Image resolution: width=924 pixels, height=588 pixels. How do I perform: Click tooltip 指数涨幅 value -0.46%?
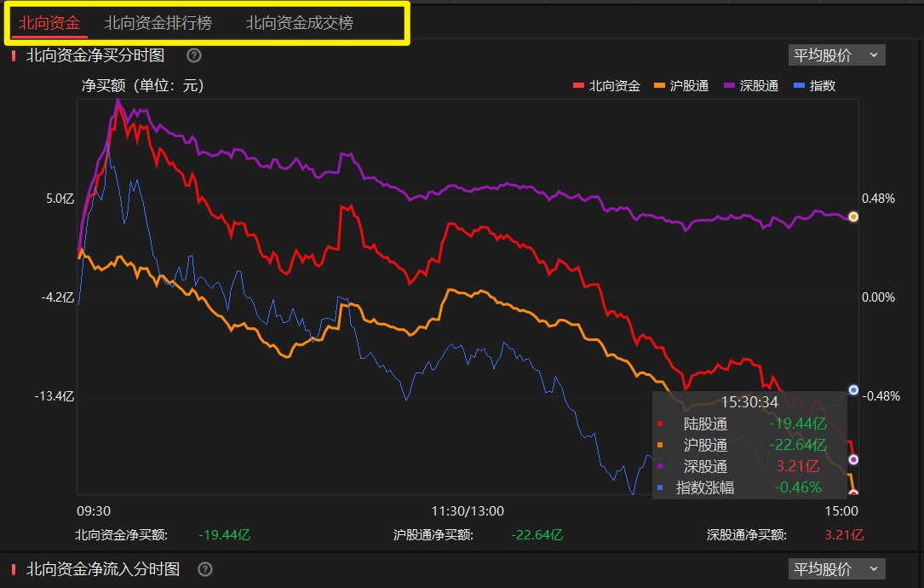(x=798, y=487)
